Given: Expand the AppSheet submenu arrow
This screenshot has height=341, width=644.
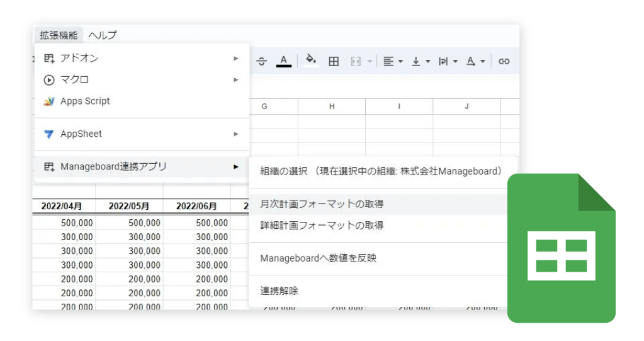Looking at the screenshot, I should [x=235, y=134].
